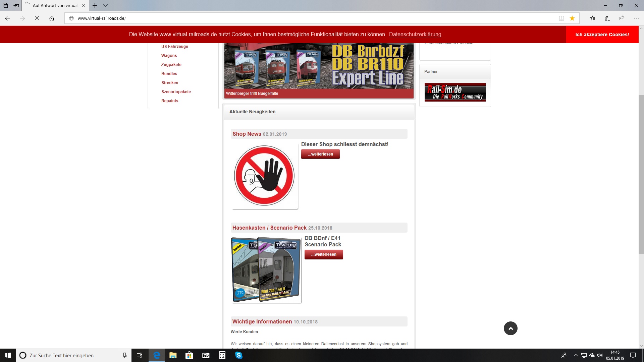644x362 pixels.
Task: Stop loading the page with X icon
Action: [x=37, y=18]
